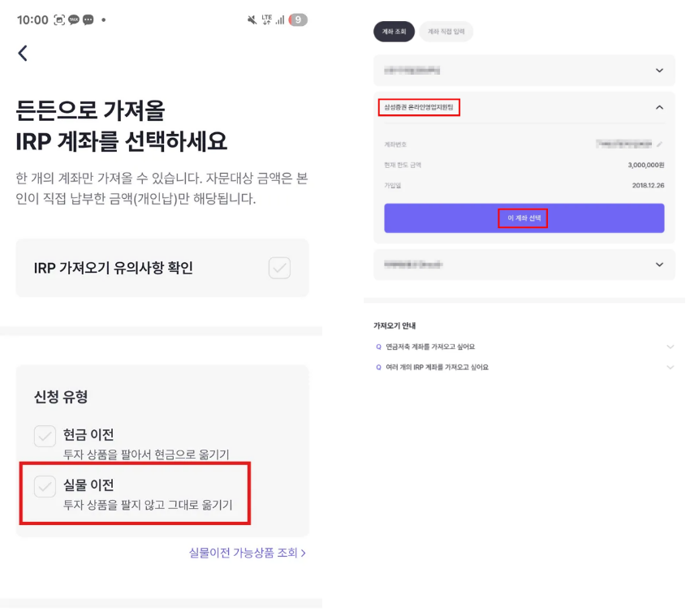Click the pencil edit icon beside account number
This screenshot has height=616, width=690.
[660, 144]
